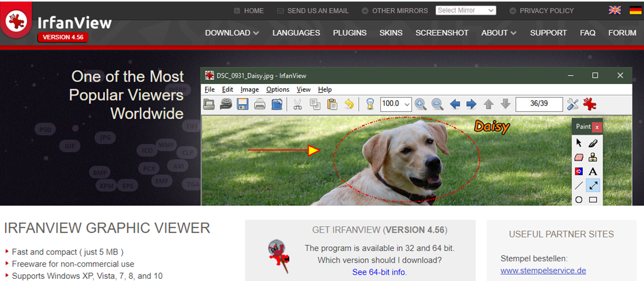The width and height of the screenshot is (644, 281).
Task: Paste from clipboard icon in toolbar
Action: 332,104
